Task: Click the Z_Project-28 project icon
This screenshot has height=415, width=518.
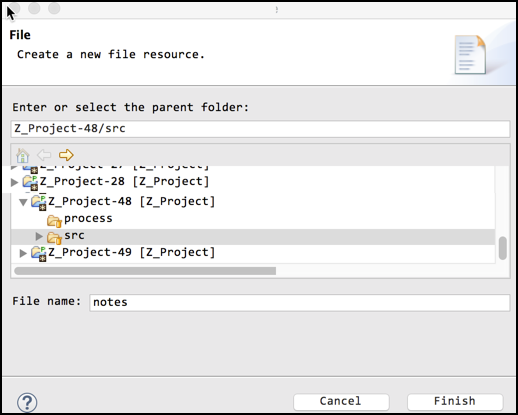Action: pos(30,183)
